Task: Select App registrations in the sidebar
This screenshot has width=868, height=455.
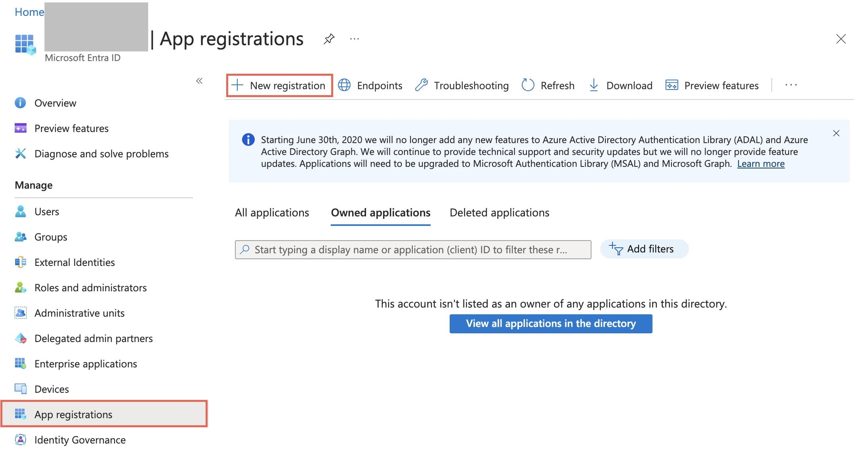Action: (104, 414)
